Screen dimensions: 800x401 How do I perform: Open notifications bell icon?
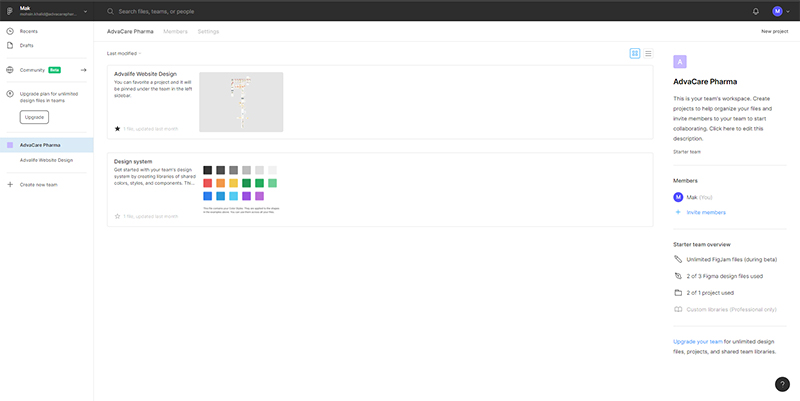tap(756, 11)
